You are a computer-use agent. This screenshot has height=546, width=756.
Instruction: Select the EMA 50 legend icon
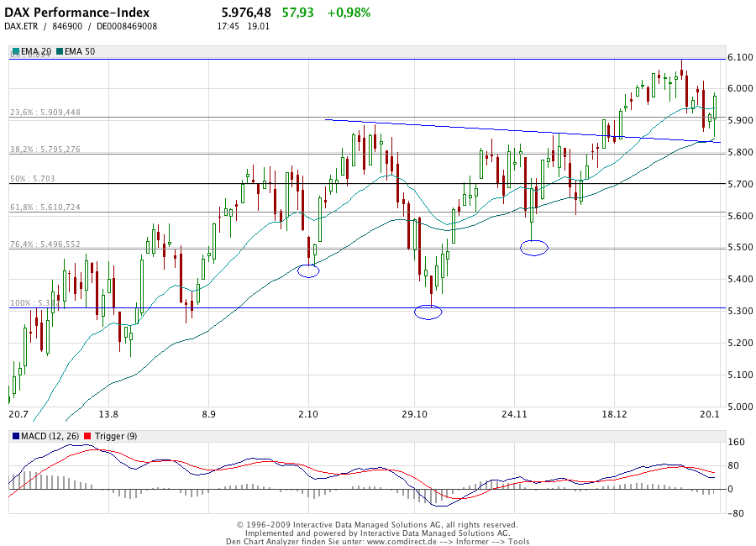59,51
